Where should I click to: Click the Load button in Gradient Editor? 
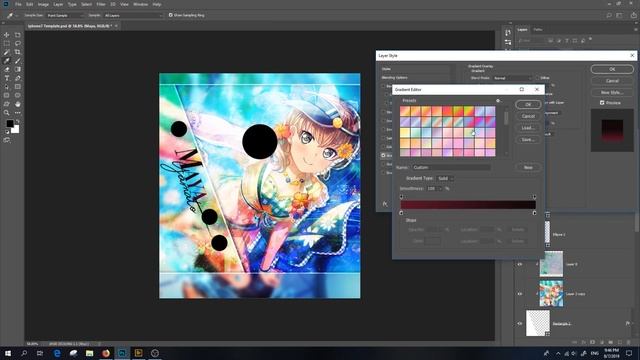point(528,128)
